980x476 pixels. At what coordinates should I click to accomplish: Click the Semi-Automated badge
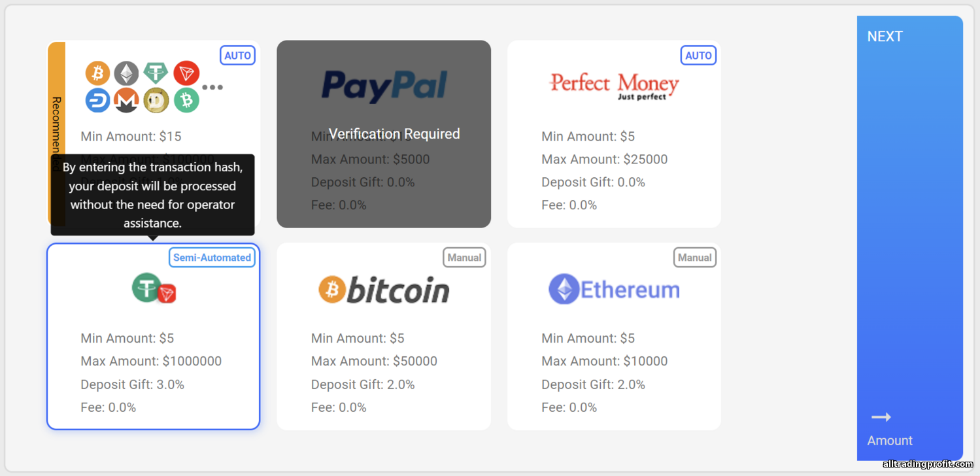212,258
